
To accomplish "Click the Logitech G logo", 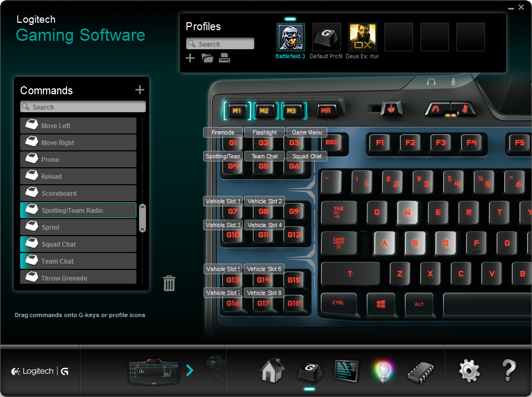I will click(x=40, y=371).
